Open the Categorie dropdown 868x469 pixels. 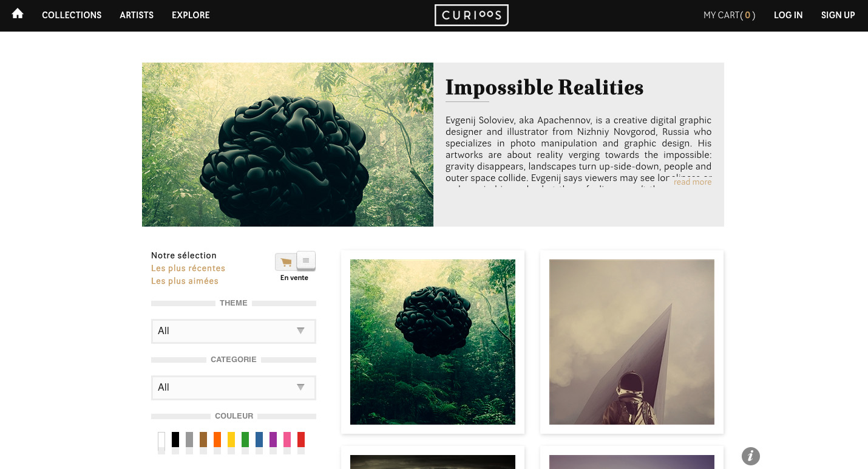[234, 388]
